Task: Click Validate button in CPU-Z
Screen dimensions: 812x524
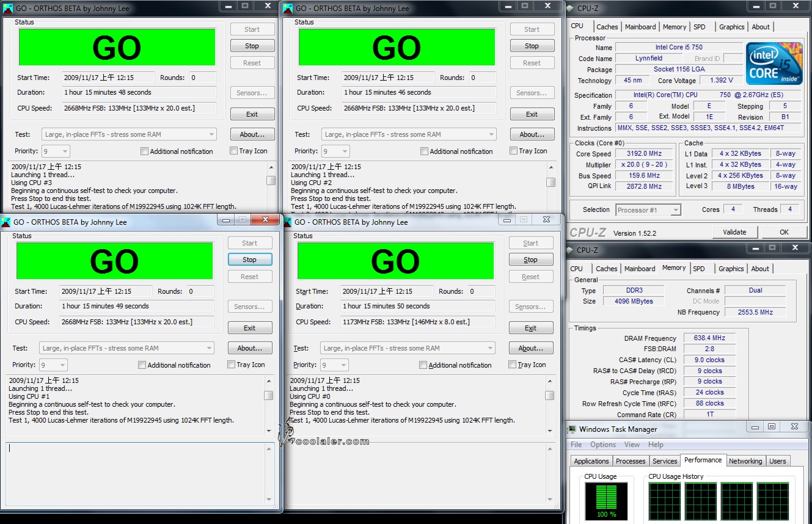Action: [734, 232]
